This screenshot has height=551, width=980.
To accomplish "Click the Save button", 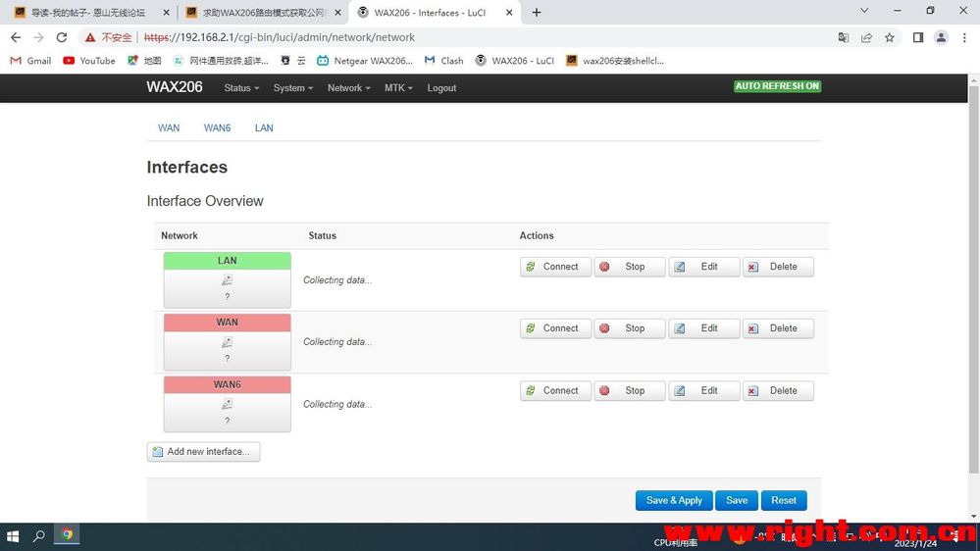I will click(x=737, y=500).
